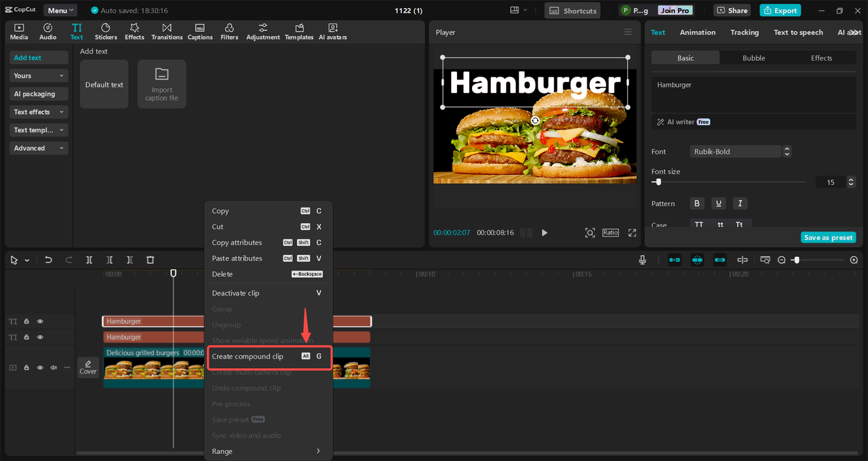Switch to the Animation tab

(x=698, y=33)
